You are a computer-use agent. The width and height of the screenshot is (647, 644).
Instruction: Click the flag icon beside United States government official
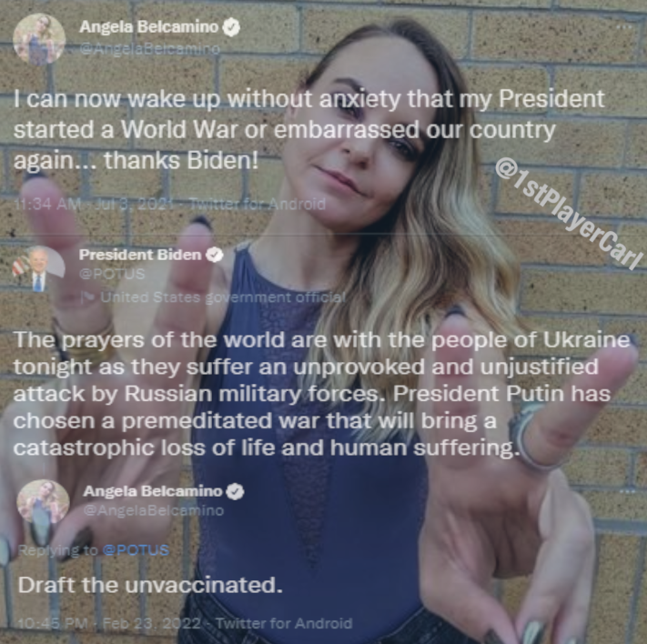87,297
